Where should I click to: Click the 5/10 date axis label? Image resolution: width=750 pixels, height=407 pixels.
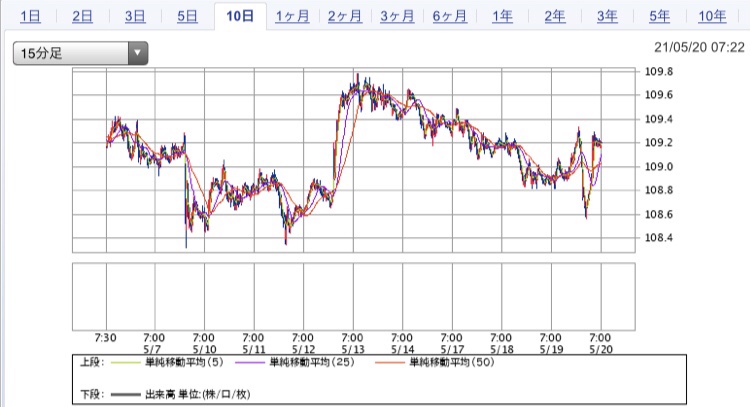pyautogui.click(x=204, y=350)
